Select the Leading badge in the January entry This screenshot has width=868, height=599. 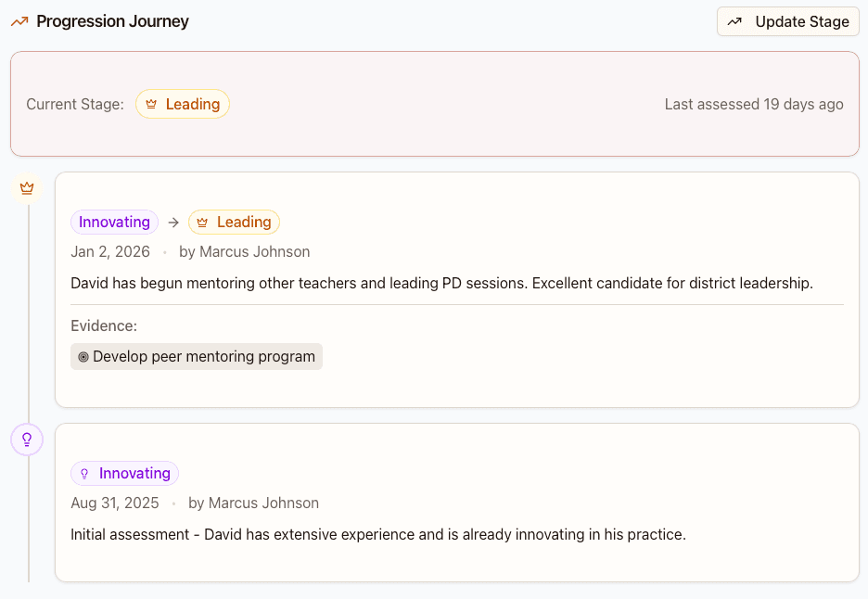coord(234,222)
